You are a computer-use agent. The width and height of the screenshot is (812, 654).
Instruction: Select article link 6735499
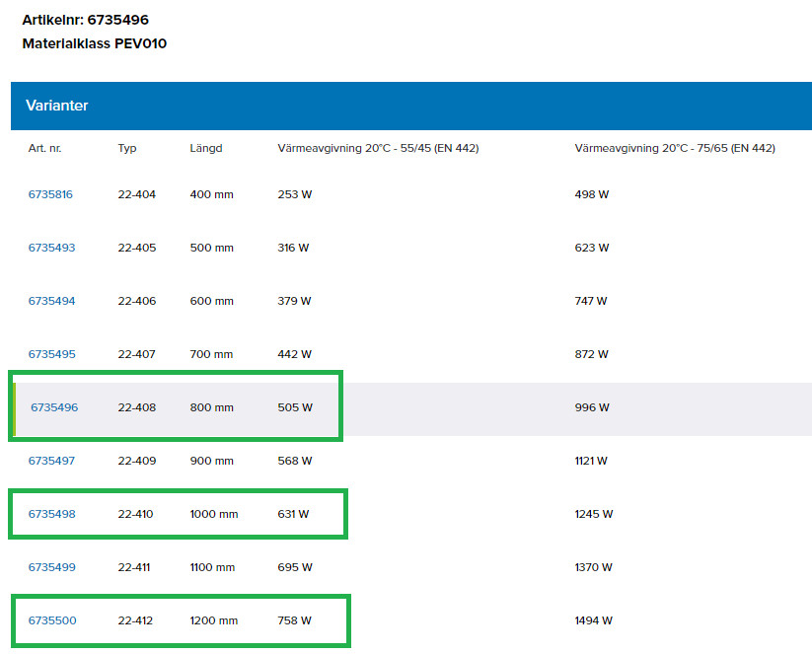(51, 567)
